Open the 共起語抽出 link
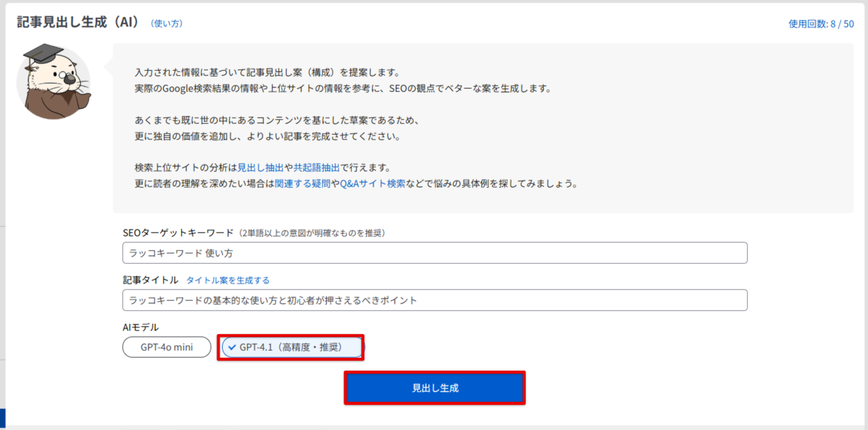Viewport: 868px width, 430px height. [317, 167]
